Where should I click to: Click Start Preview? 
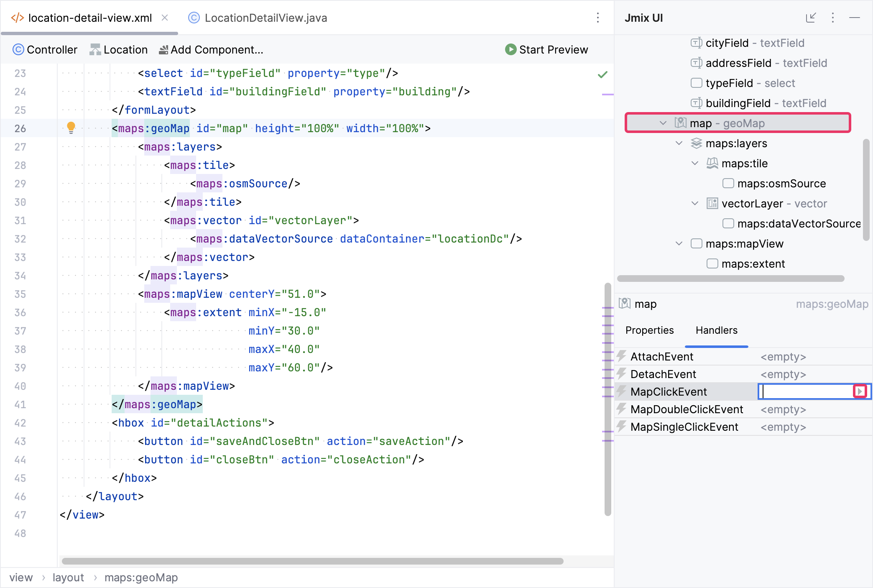pos(546,49)
